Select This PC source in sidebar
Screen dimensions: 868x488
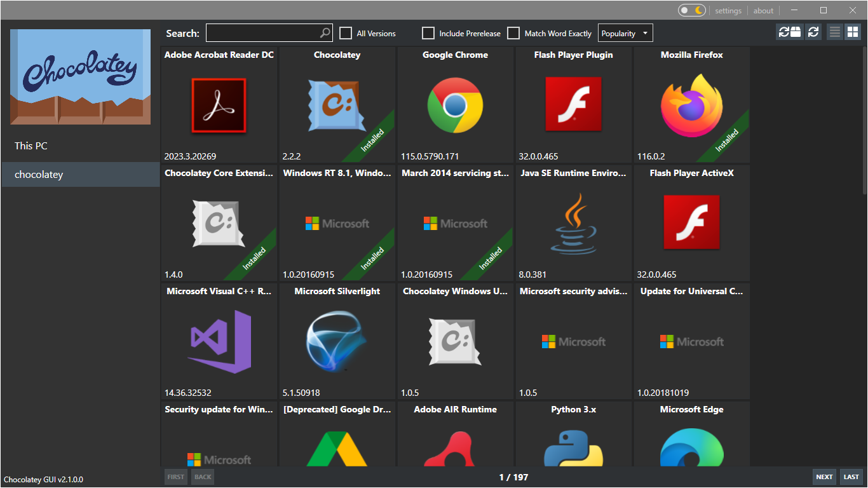pos(80,146)
